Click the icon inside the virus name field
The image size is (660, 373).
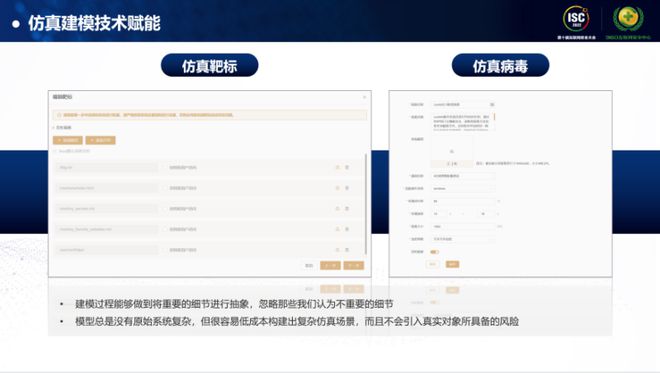click(492, 104)
